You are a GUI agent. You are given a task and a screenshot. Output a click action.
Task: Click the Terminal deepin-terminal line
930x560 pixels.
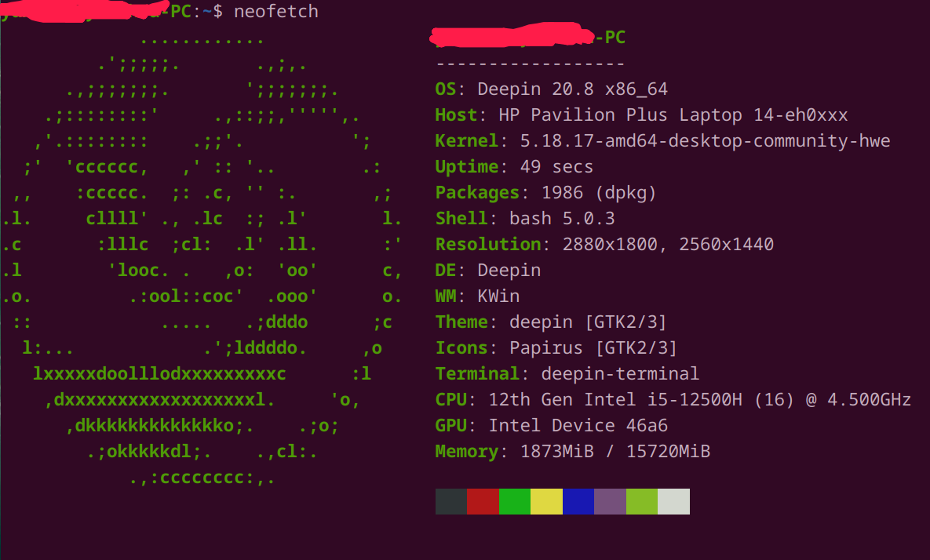pos(567,374)
